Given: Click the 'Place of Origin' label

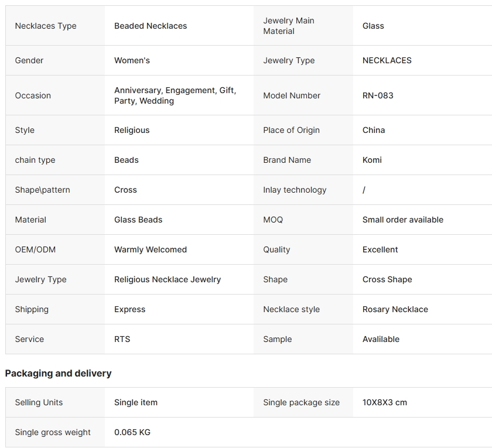Looking at the screenshot, I should (x=291, y=130).
